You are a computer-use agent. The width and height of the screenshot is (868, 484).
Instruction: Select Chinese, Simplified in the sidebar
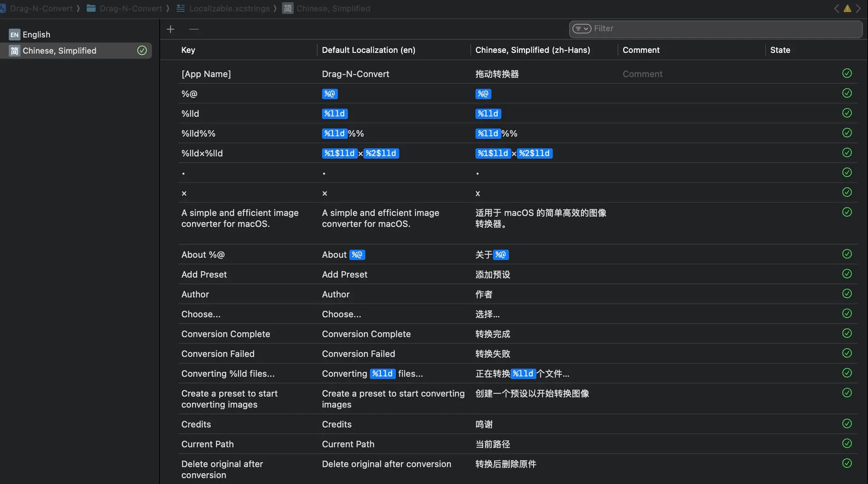59,51
